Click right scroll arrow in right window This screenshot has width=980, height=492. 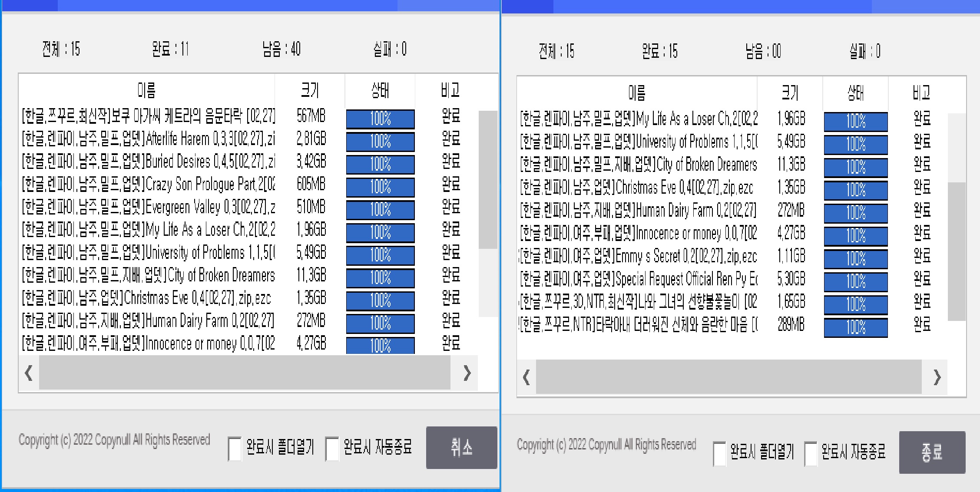[937, 377]
